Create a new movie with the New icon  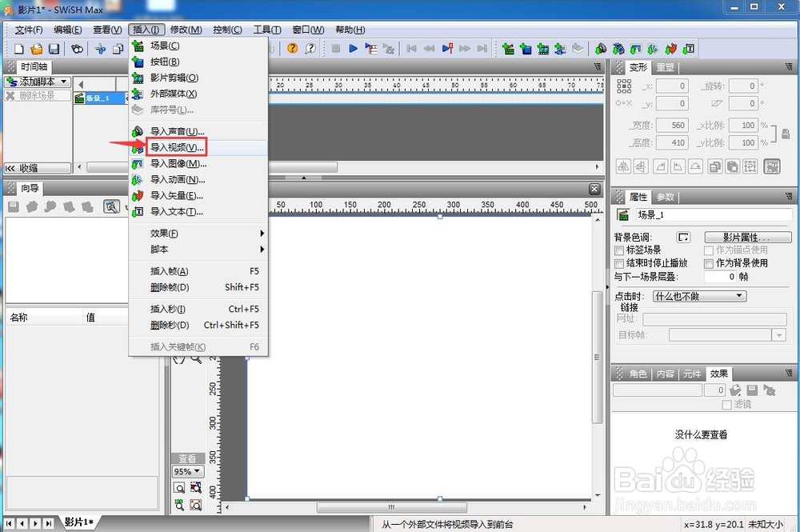pyautogui.click(x=18, y=49)
